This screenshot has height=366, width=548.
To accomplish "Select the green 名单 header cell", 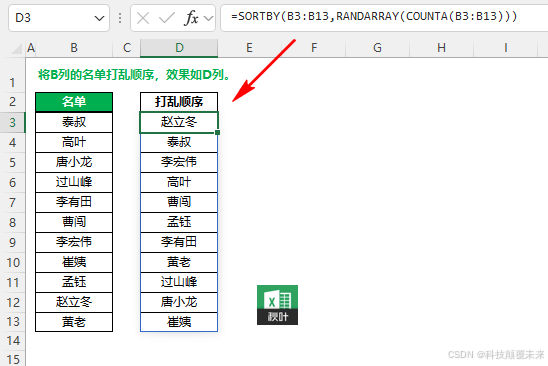I will point(74,102).
